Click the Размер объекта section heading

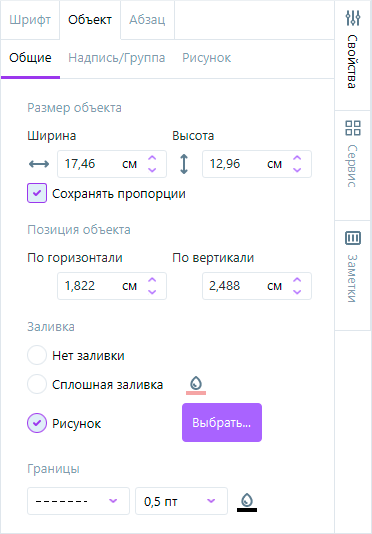coord(74,108)
